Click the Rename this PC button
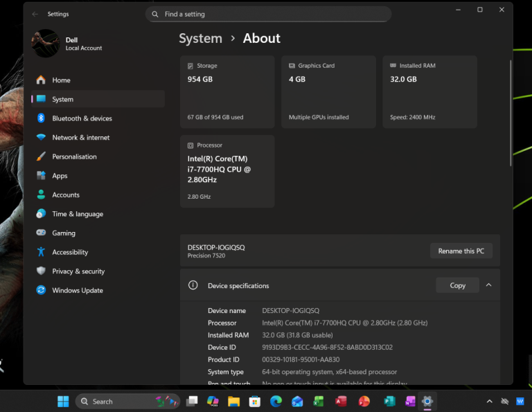The image size is (532, 412). click(461, 251)
